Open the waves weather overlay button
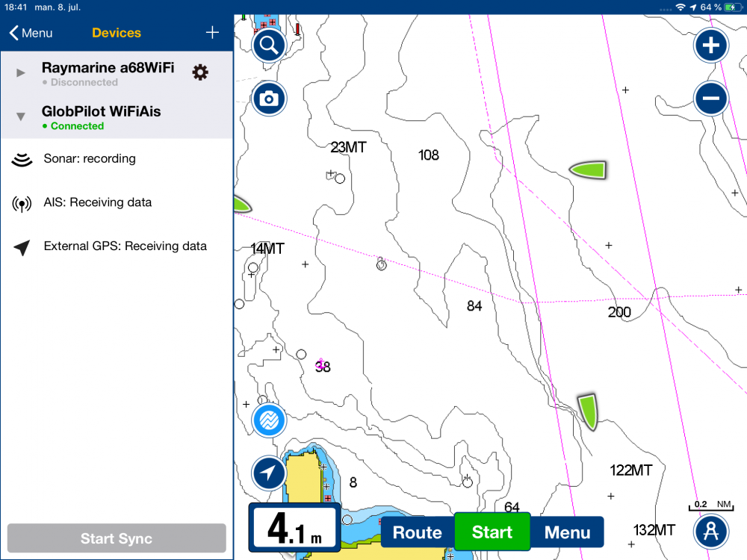The image size is (747, 560). pyautogui.click(x=269, y=420)
